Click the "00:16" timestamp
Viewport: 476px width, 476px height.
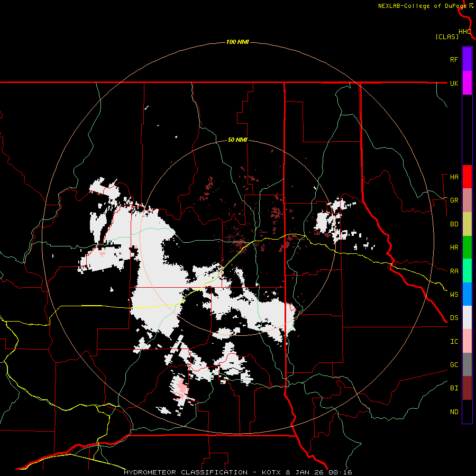[x=339, y=472]
